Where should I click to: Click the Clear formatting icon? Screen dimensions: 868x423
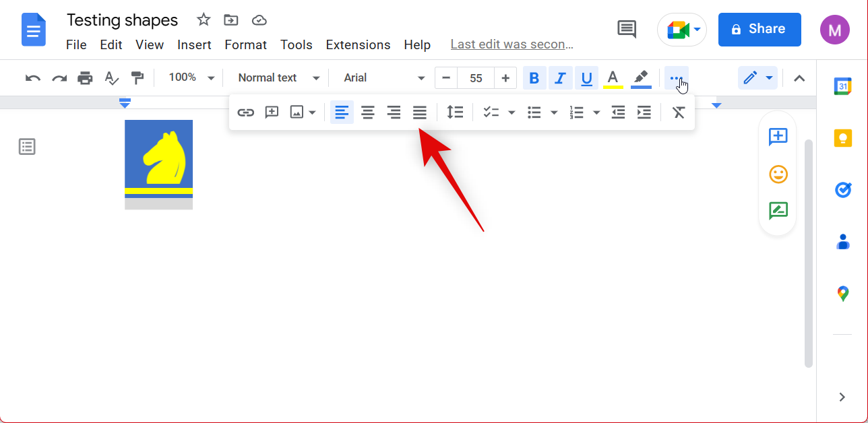[x=679, y=112]
